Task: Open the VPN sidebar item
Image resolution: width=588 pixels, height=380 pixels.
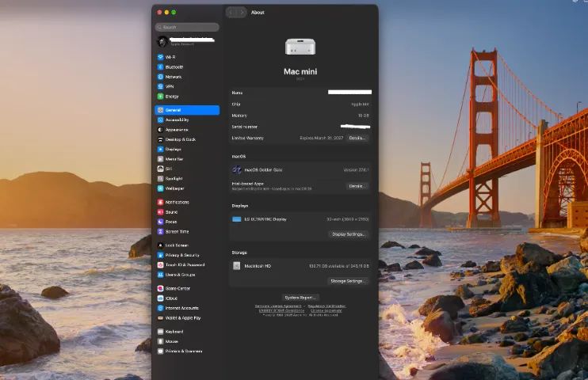Action: click(187, 86)
